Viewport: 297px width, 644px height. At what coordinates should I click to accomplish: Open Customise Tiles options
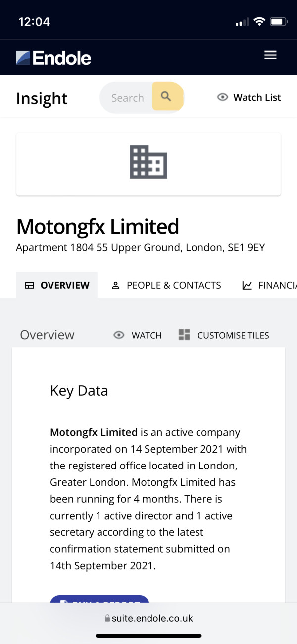click(x=224, y=335)
